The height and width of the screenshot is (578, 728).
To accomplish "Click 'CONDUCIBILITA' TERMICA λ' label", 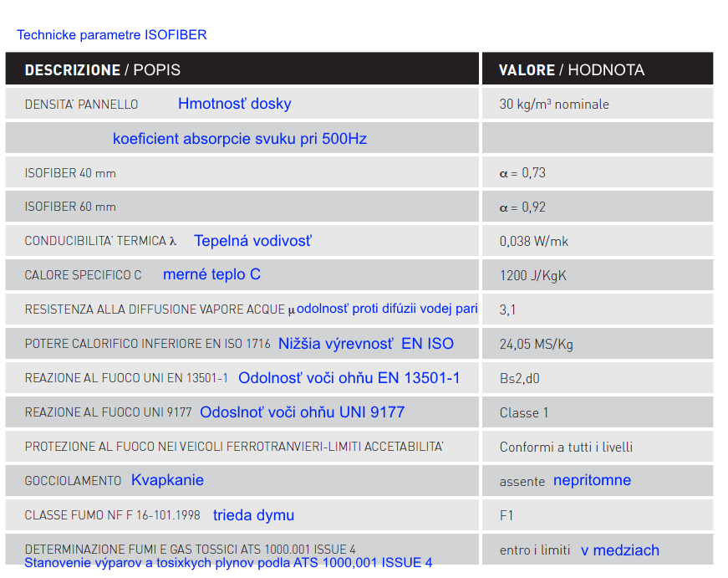I will point(101,241).
